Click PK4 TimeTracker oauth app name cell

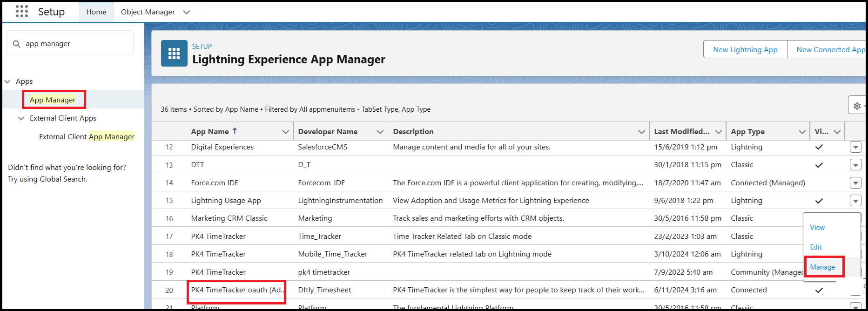(237, 290)
